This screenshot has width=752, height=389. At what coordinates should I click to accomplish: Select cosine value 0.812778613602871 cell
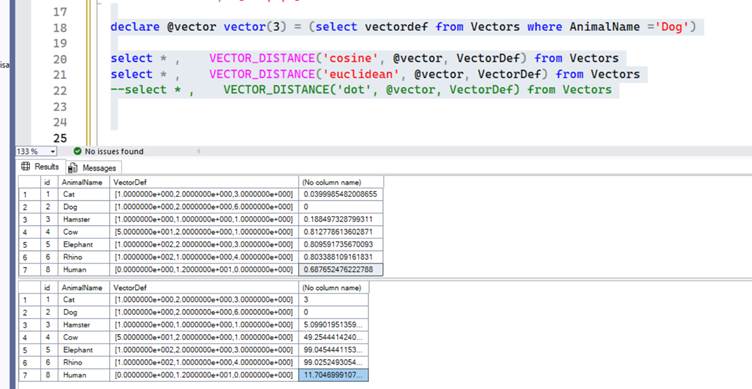point(341,232)
